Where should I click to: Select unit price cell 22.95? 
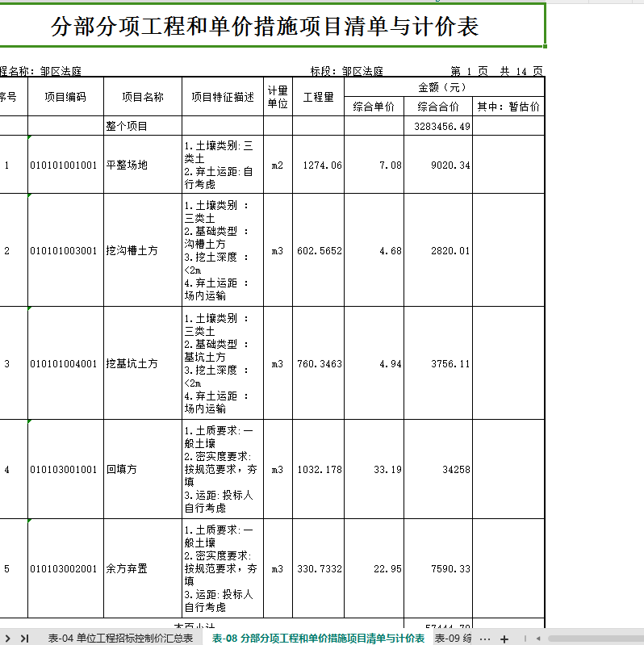374,568
